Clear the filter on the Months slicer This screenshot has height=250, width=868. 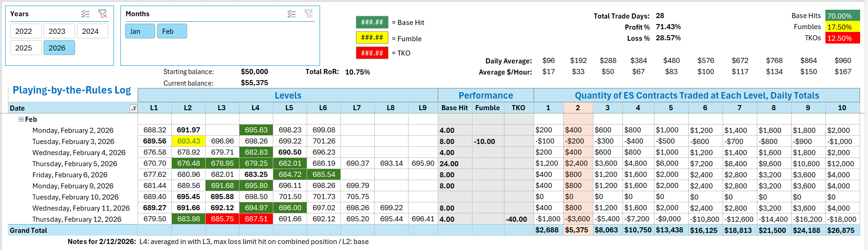pos(309,14)
